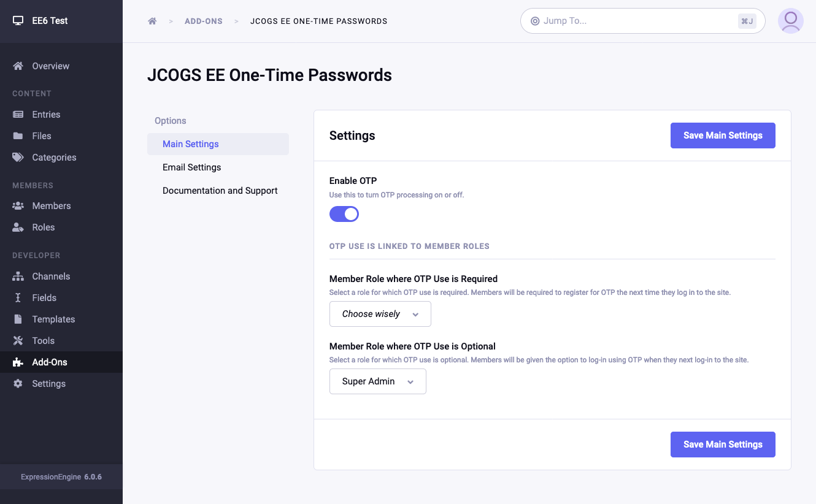Click the Settings gear icon in sidebar

pyautogui.click(x=18, y=384)
